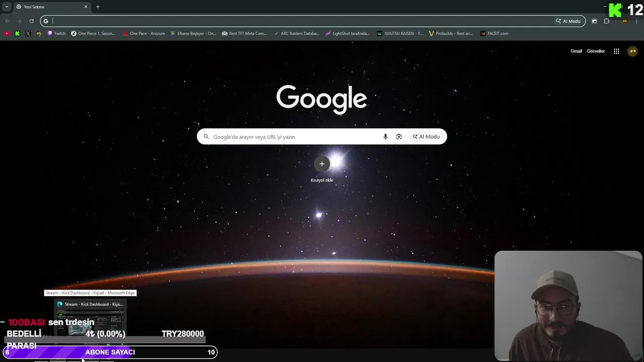The height and width of the screenshot is (362, 644).
Task: Open the Kick bookmark icon
Action: [x=17, y=34]
